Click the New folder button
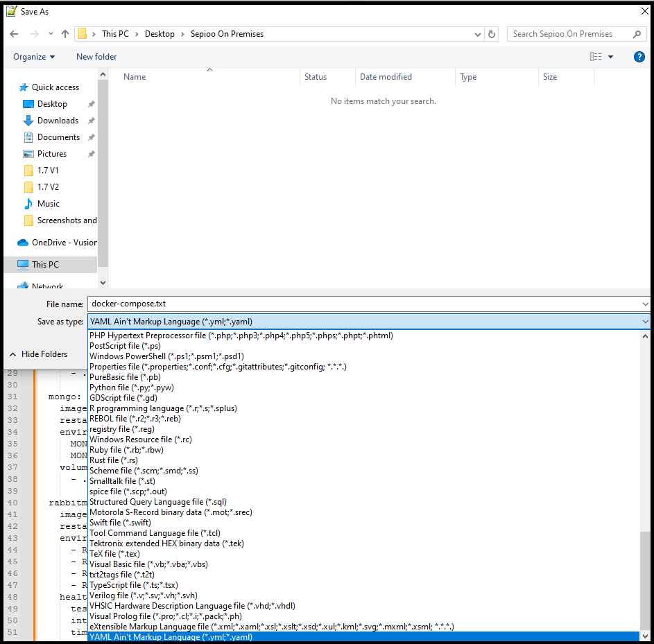The image size is (654, 644). [96, 57]
